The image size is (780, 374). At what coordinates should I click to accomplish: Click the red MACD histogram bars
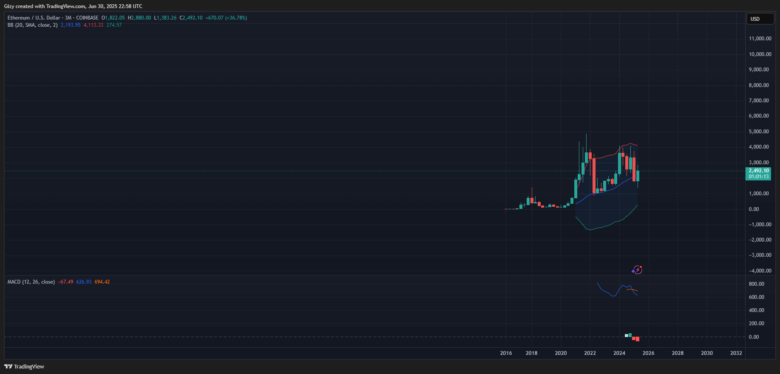[x=636, y=339]
